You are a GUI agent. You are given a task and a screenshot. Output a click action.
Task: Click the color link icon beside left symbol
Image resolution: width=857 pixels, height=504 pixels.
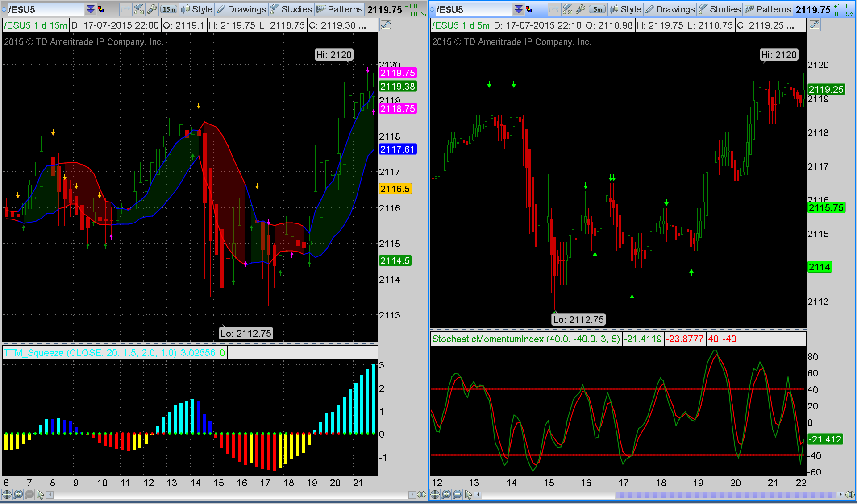coord(101,9)
